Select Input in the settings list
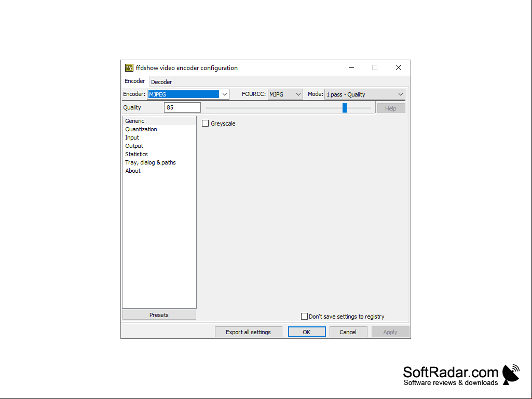Viewport: 532px width, 399px height. click(159, 137)
